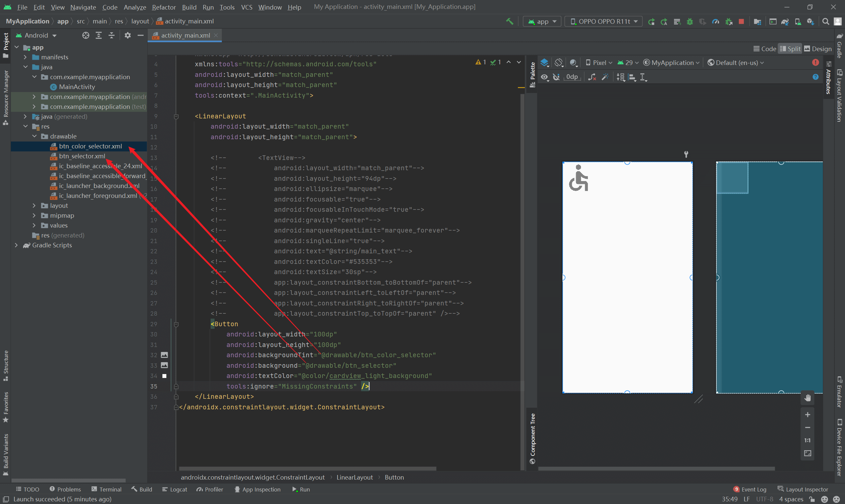The image size is (845, 504).
Task: Click white textColor swatch in gutter
Action: click(x=164, y=376)
